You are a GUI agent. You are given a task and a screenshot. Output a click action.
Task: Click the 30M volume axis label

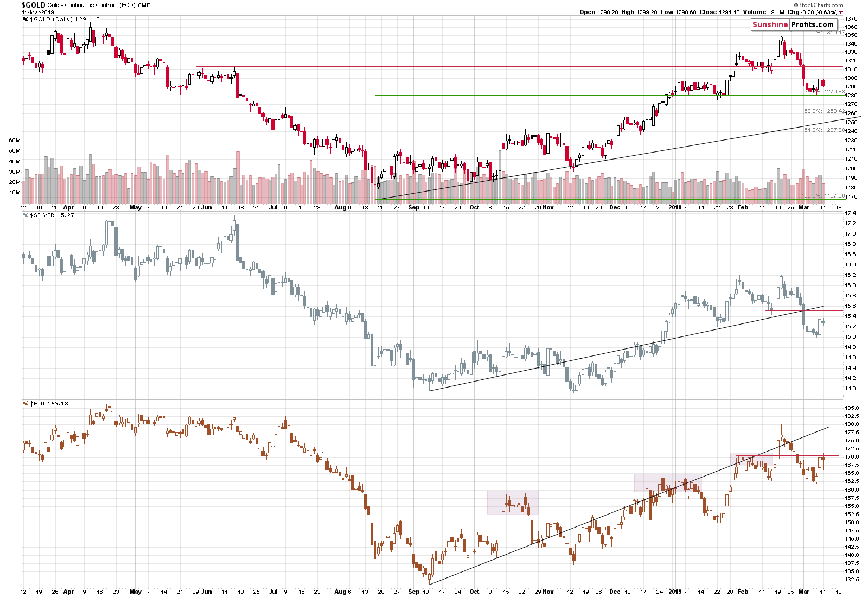coord(15,172)
